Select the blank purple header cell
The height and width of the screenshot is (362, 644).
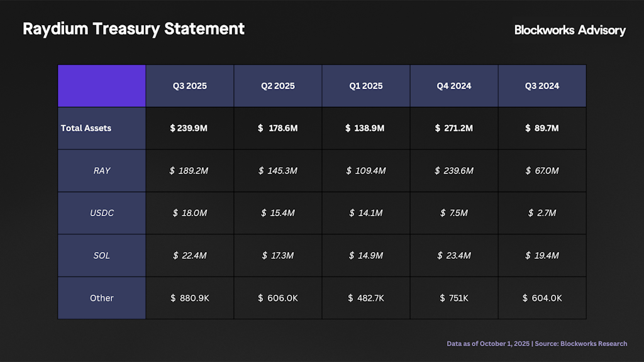(102, 85)
